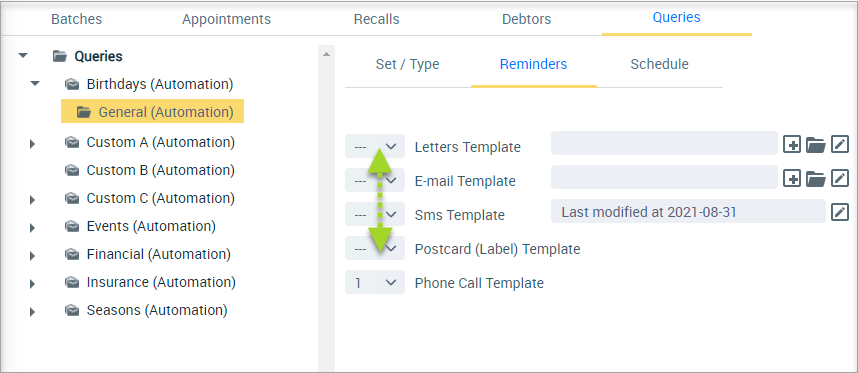The height and width of the screenshot is (373, 858).
Task: Open Phone Call Template count dropdown
Action: 375,282
